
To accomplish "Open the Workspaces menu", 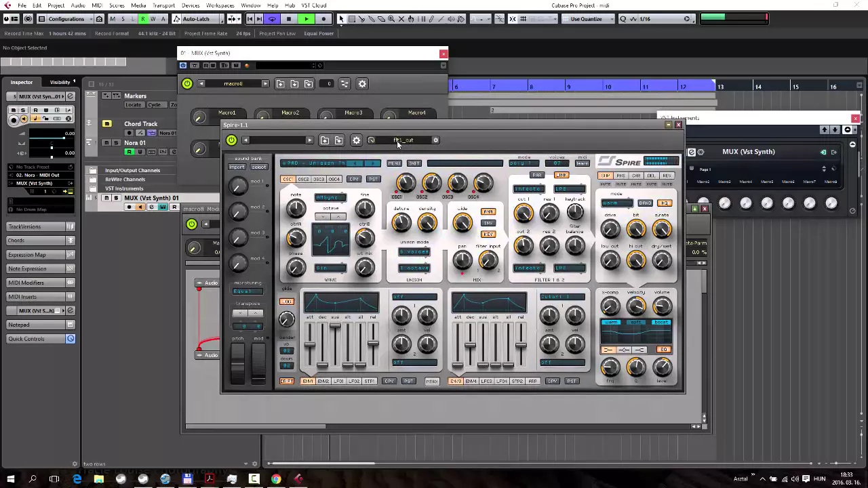I will tap(220, 5).
